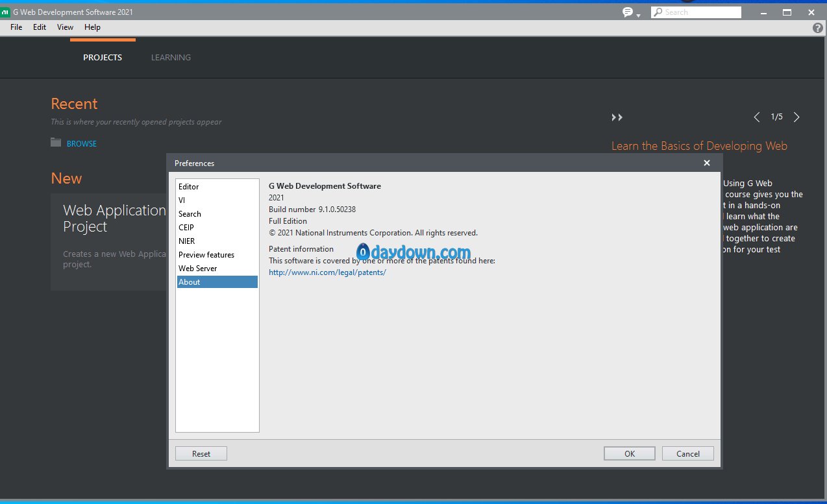Open the View menu
Viewport: 827px width, 504px height.
tap(65, 27)
